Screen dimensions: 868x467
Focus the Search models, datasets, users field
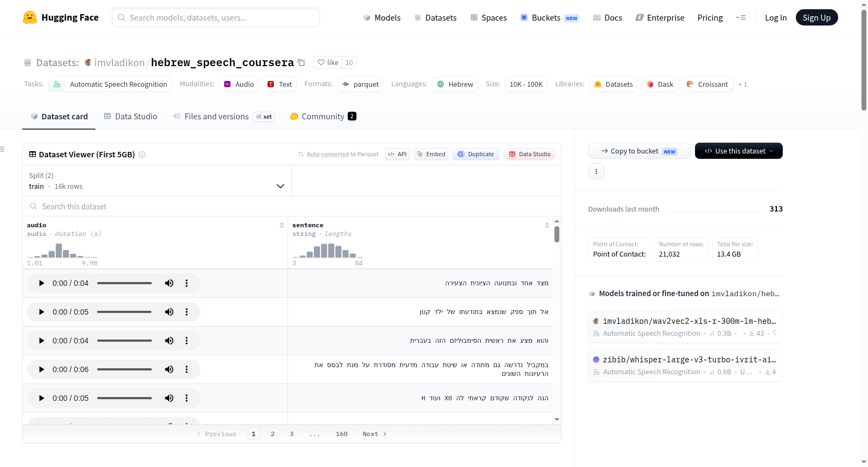216,17
